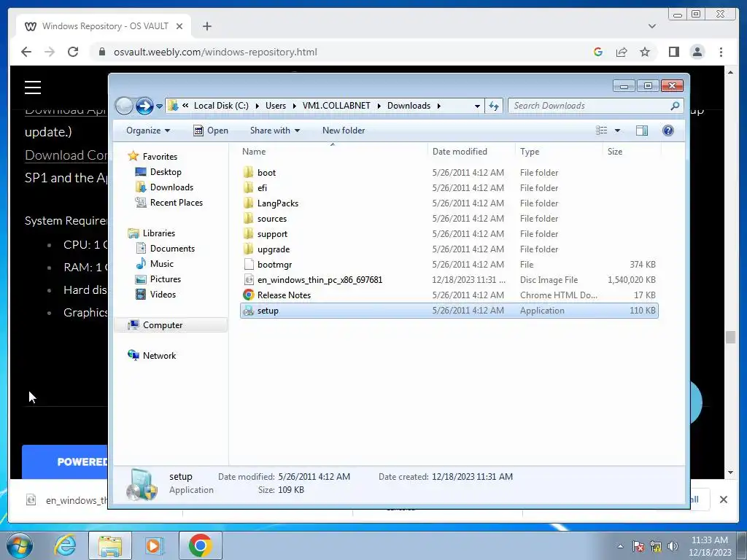This screenshot has height=560, width=747.
Task: Close the Windows Repository tab
Action: click(x=179, y=26)
